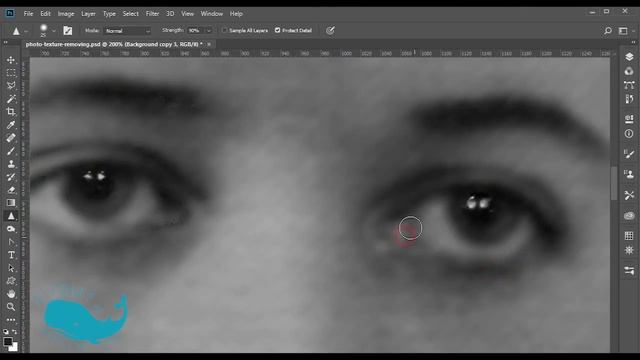Select the Zoom tool
Viewport: 640px width, 360px height.
coord(11,307)
